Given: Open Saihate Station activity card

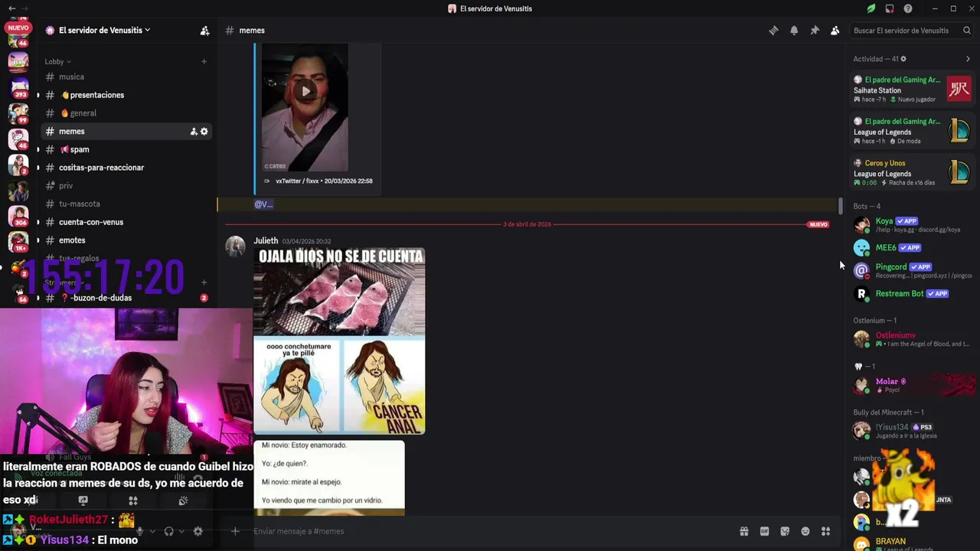Looking at the screenshot, I should pyautogui.click(x=912, y=90).
